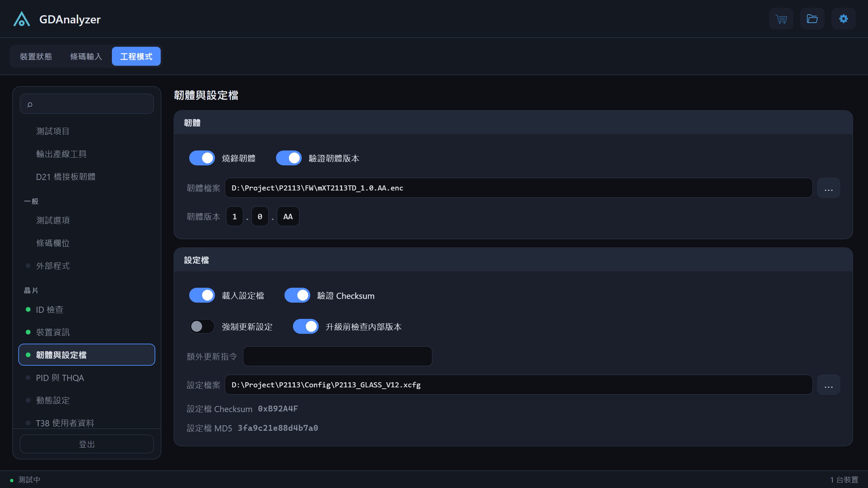Toggle 驗證 Checksum switch
The image size is (868, 488).
point(297,295)
